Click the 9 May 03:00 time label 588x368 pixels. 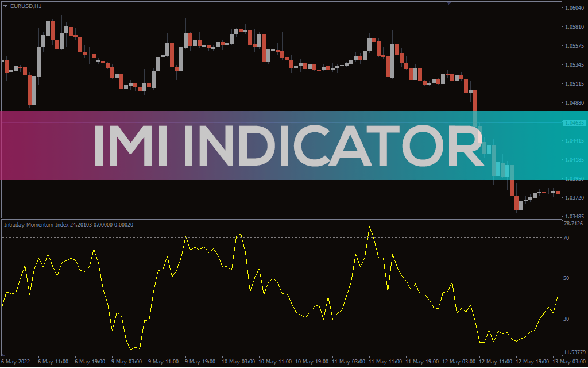(x=127, y=362)
